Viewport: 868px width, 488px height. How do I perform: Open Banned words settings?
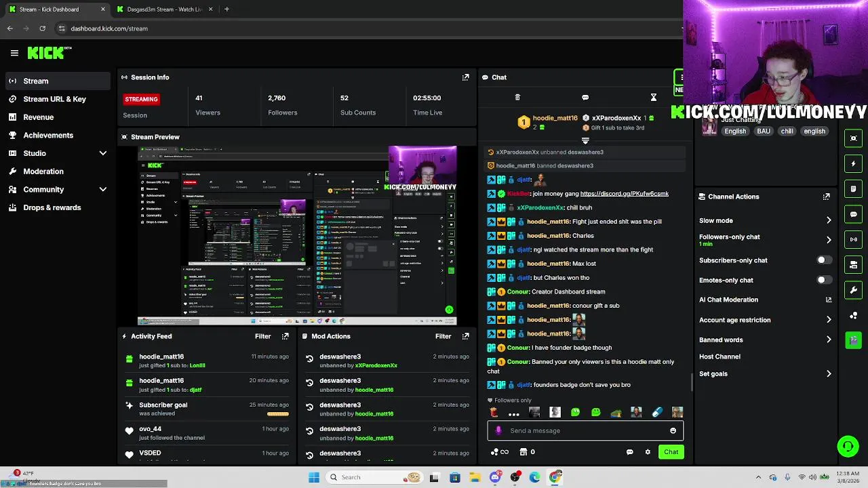(x=765, y=340)
